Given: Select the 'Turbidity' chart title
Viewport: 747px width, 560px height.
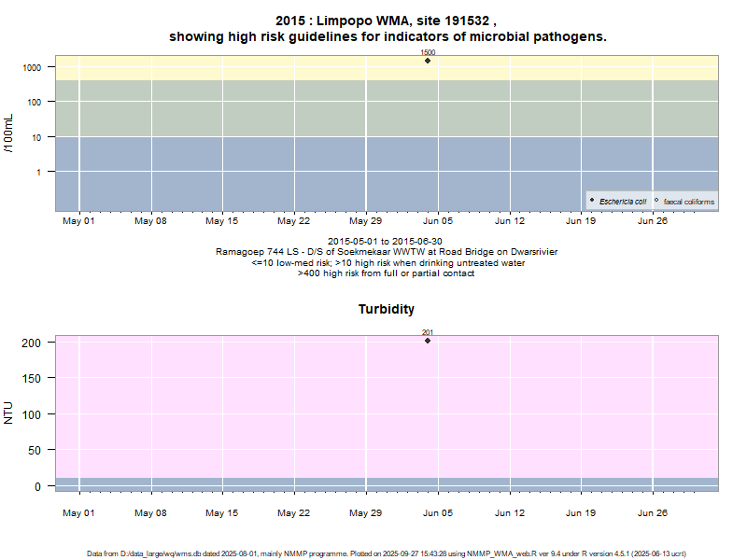Looking at the screenshot, I should coord(387,309).
